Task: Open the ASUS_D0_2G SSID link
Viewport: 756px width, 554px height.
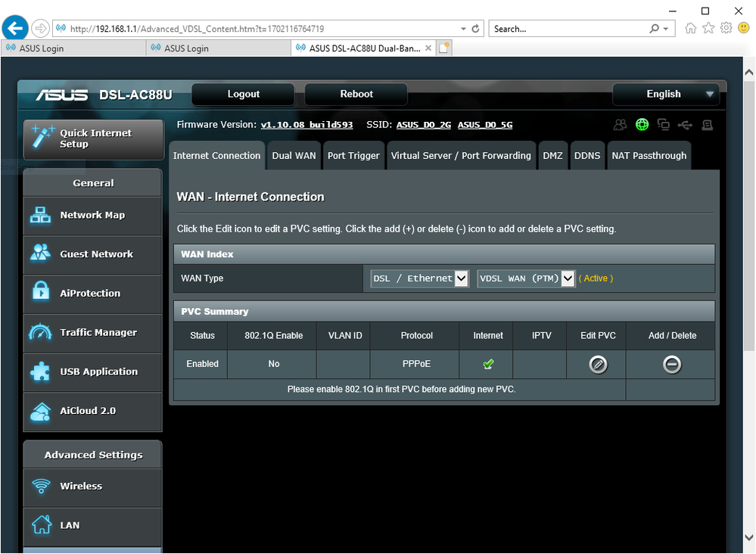Action: (x=423, y=125)
